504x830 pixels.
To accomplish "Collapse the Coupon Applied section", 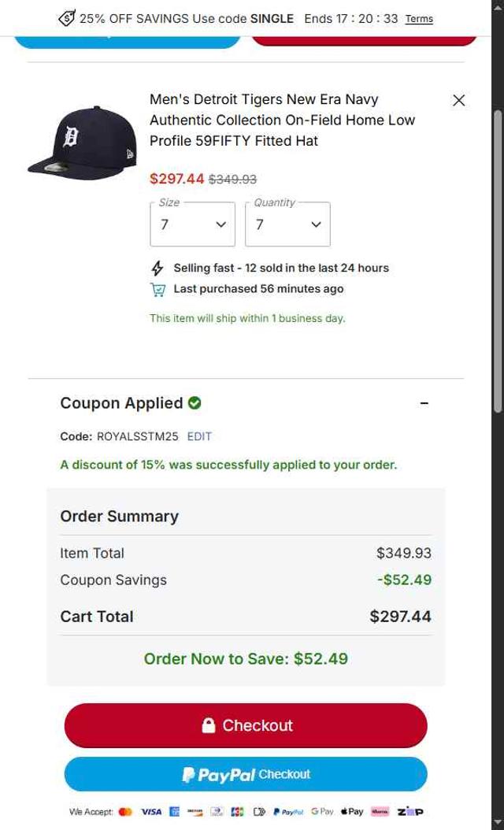I will (x=424, y=403).
